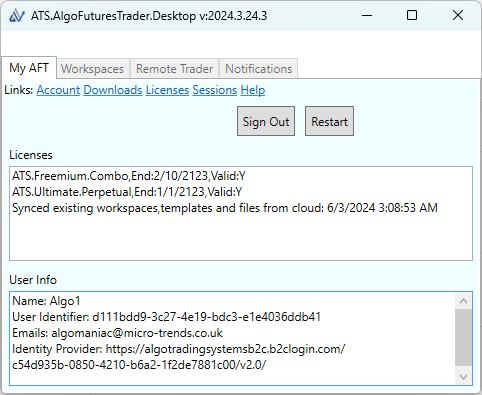Click the Synced existing workspaces status line
The image size is (482, 395).
(225, 208)
